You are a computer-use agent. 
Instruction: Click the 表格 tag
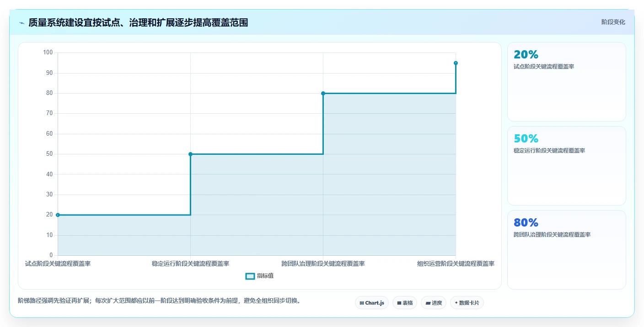(404, 303)
